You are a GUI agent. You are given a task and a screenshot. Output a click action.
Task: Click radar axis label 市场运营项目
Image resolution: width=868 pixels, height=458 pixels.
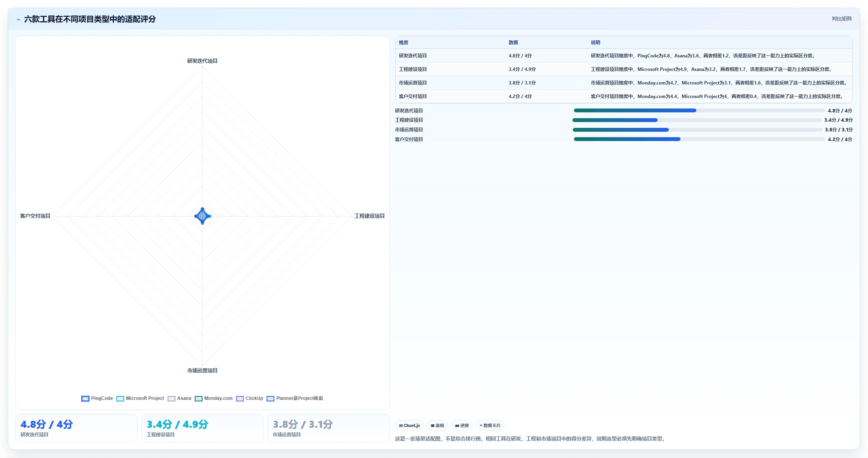tap(202, 370)
